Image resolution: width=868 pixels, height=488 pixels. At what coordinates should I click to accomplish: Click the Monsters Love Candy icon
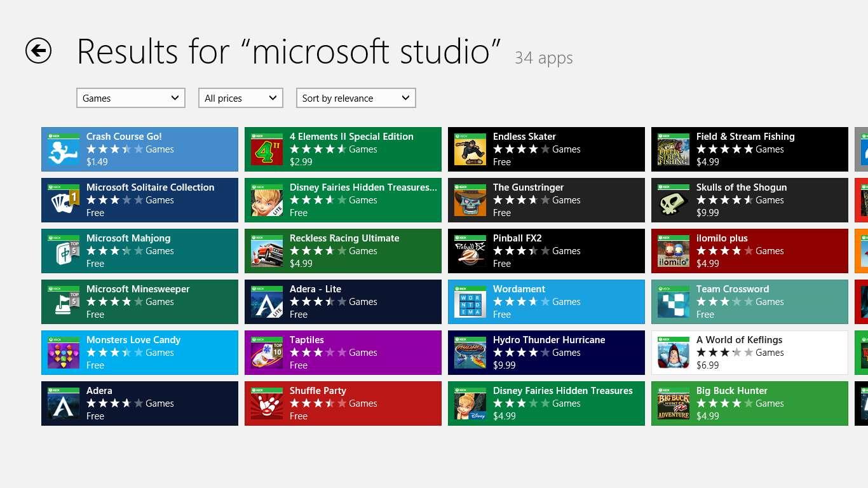point(64,353)
